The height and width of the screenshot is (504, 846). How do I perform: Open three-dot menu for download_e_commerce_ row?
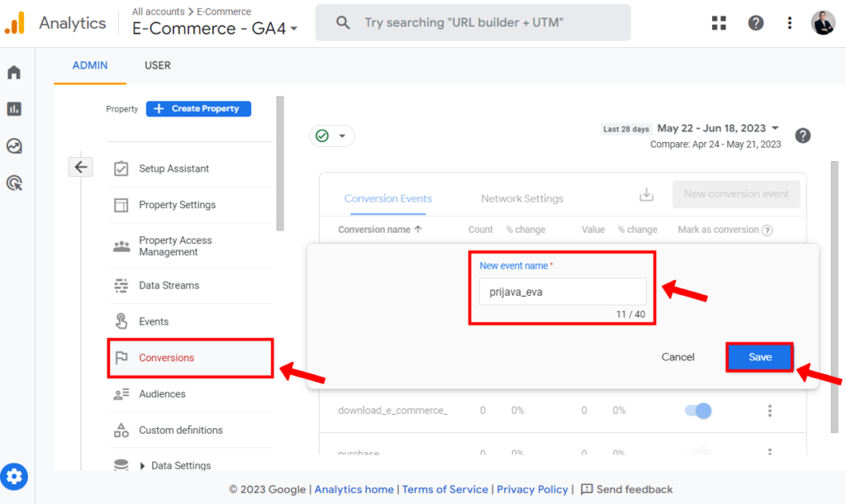coord(769,411)
